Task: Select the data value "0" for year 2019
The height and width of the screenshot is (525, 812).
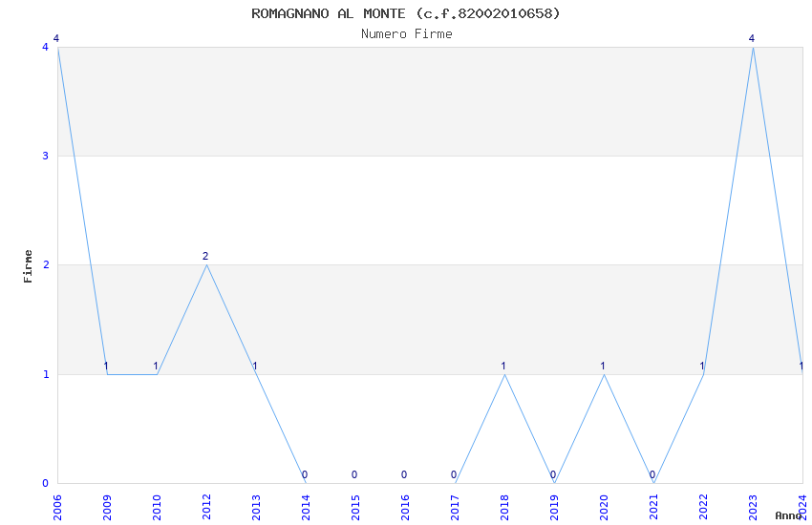Action: tap(553, 474)
